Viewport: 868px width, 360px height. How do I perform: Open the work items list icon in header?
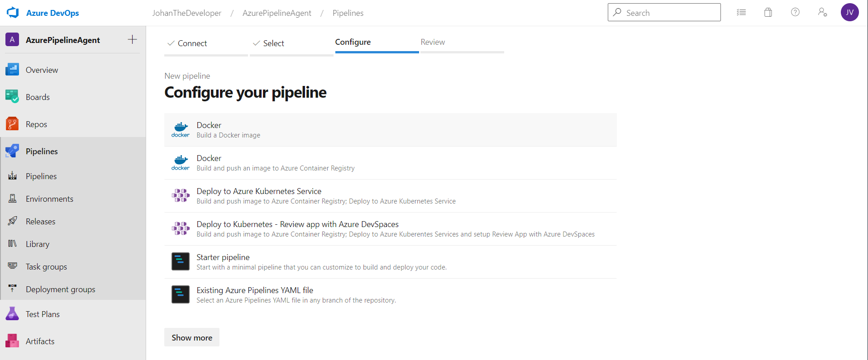pyautogui.click(x=741, y=12)
